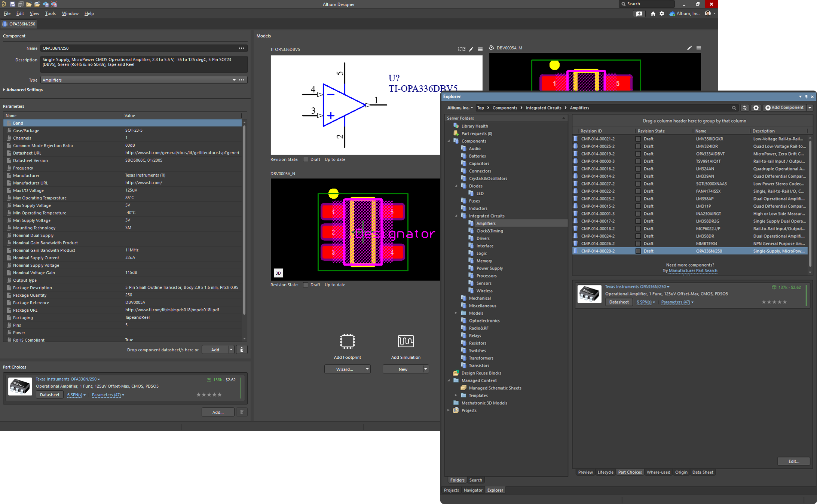Click Explorer refresh icon
The width and height of the screenshot is (817, 504).
click(744, 108)
